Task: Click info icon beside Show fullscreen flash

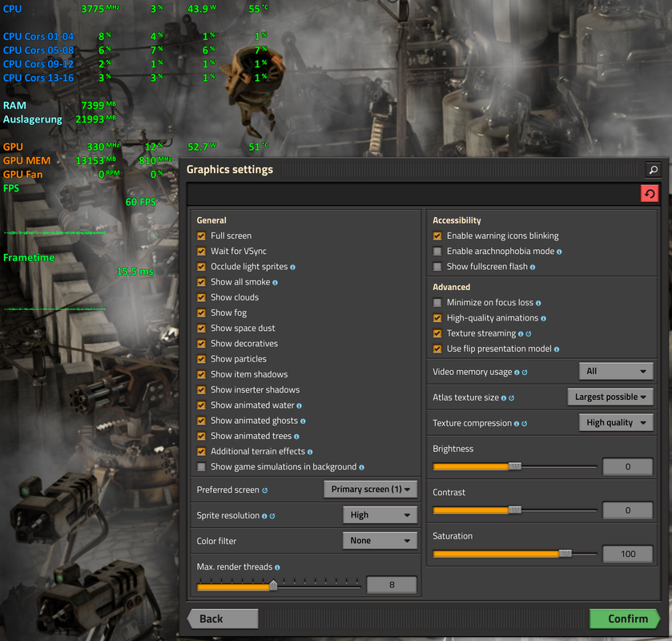Action: 533,267
